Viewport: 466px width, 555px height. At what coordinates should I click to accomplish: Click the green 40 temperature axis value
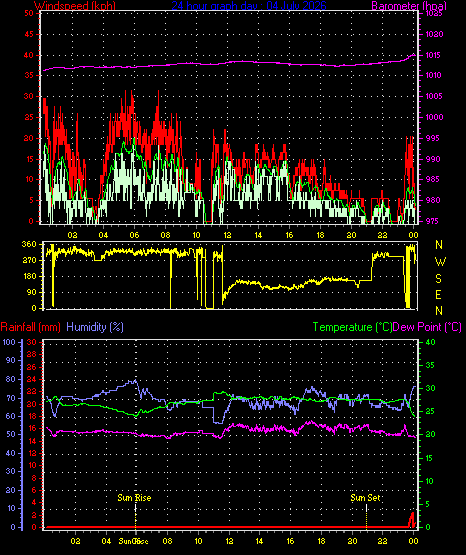430,342
